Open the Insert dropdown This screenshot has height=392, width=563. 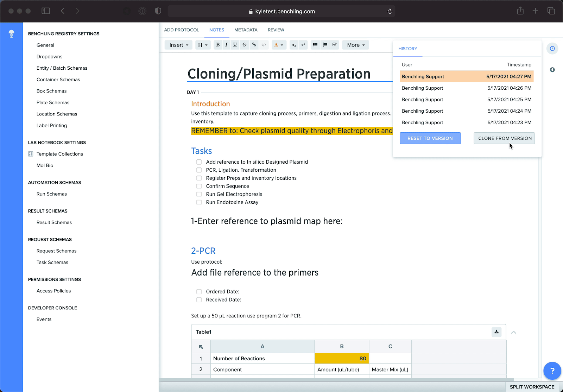179,45
